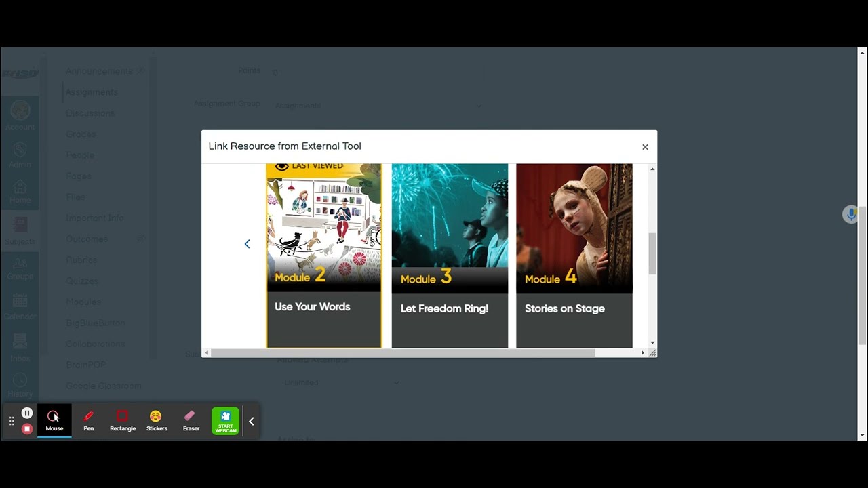
Task: Click the dialog's vertical scrollbar thumb
Action: pos(652,253)
